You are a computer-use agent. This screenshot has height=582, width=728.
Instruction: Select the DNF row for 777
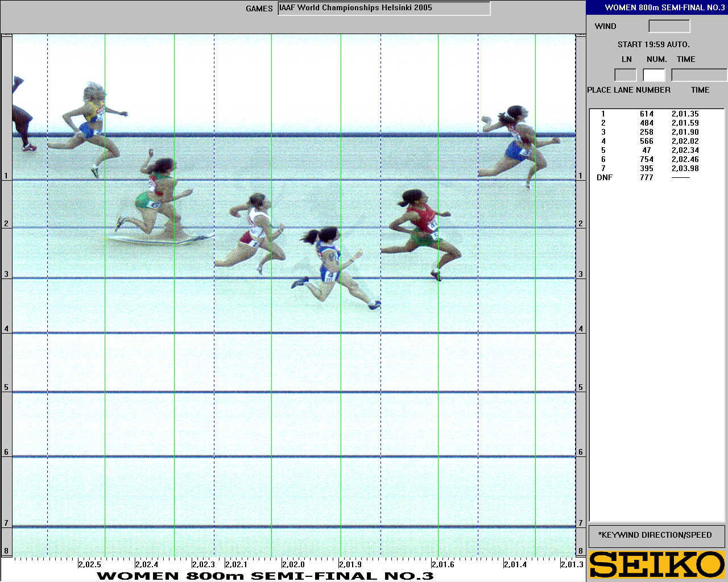(x=647, y=178)
